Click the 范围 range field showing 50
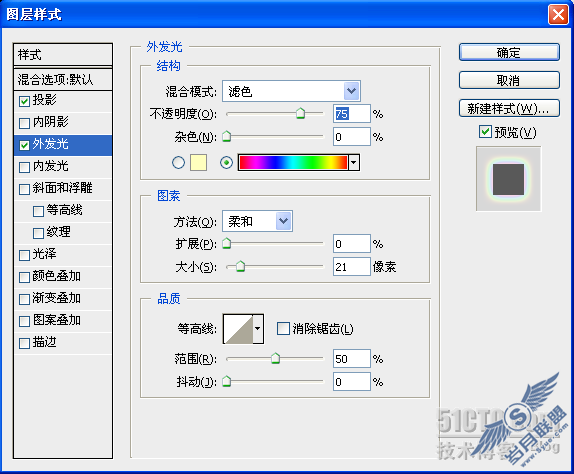Viewport: 574px width, 474px height. [x=352, y=359]
